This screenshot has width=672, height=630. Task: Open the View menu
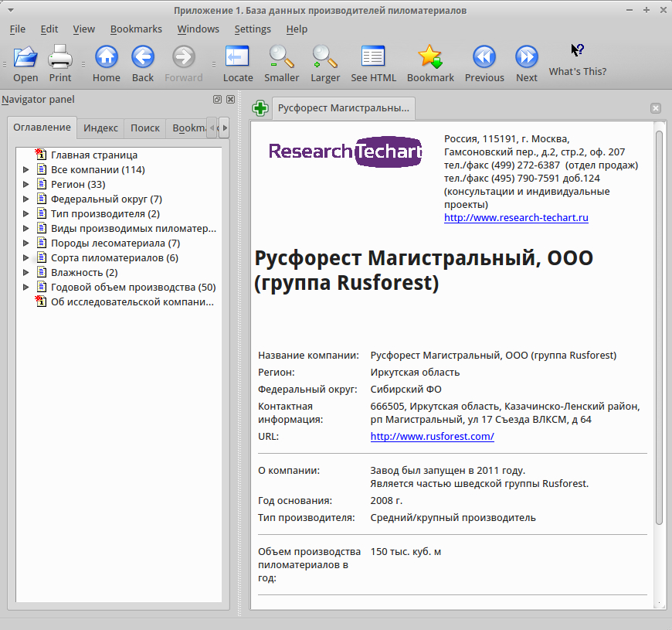point(83,29)
